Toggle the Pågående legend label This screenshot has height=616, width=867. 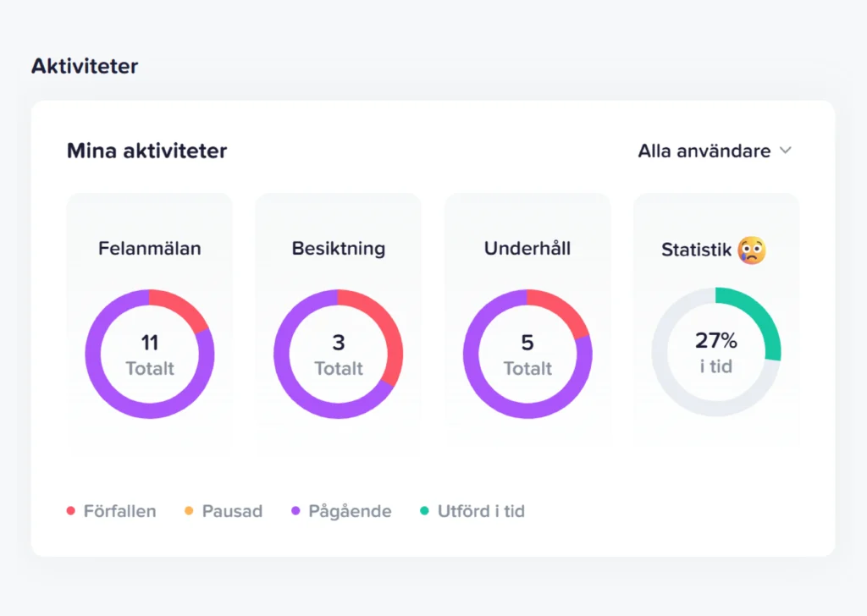[x=350, y=511]
